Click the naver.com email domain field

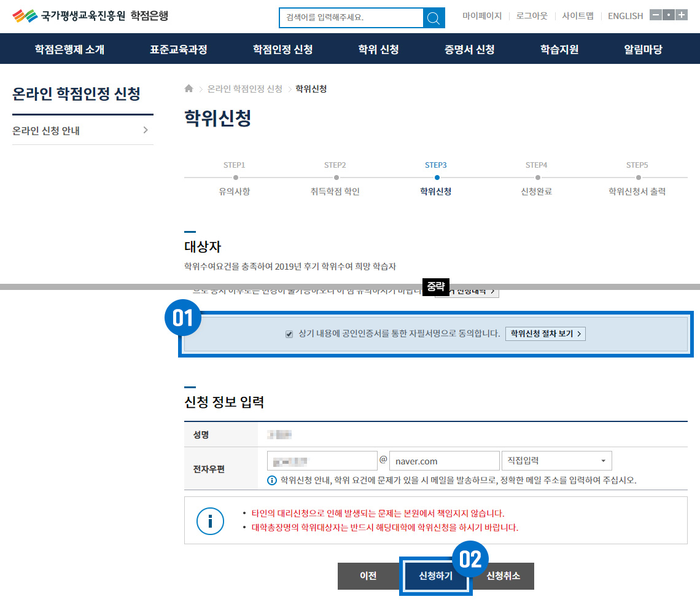click(444, 461)
